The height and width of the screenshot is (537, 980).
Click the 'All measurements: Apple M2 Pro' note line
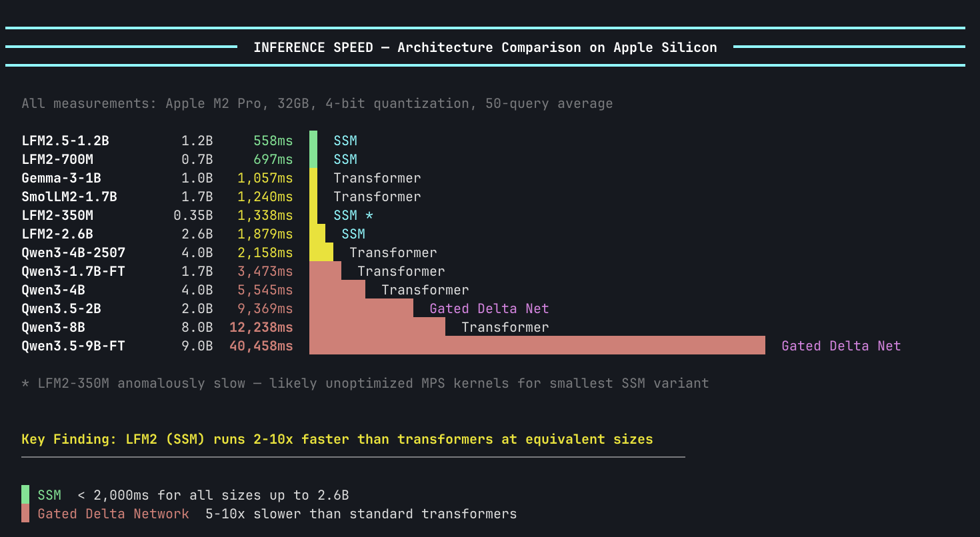coord(317,103)
